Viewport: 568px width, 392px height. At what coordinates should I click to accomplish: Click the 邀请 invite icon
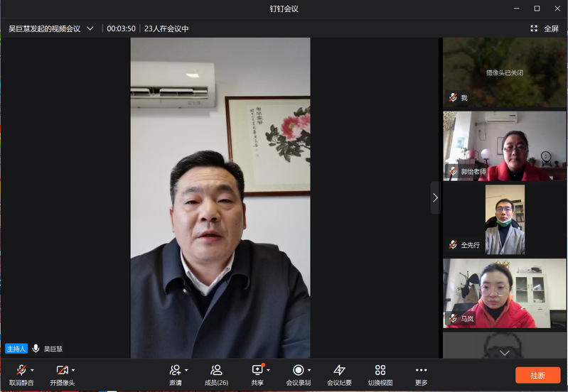coord(175,371)
